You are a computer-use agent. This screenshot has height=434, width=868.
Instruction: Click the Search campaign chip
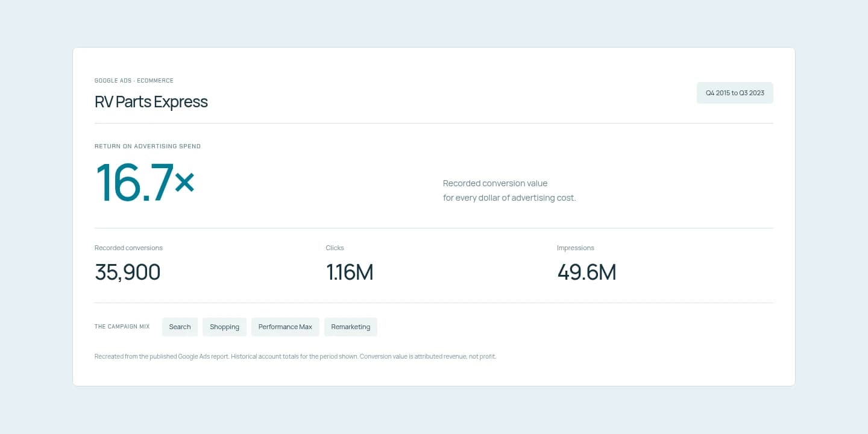(x=180, y=327)
